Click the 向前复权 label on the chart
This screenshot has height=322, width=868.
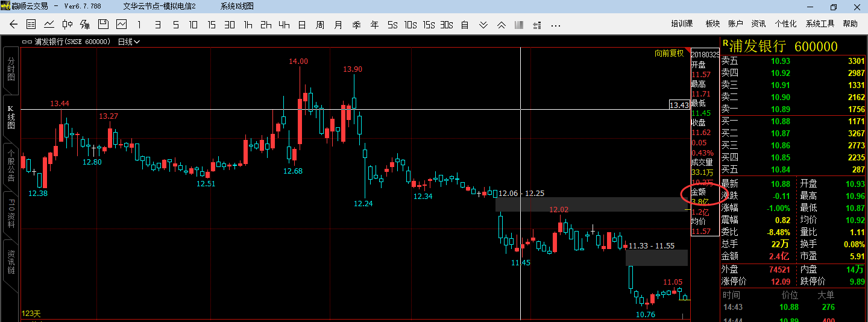[669, 54]
